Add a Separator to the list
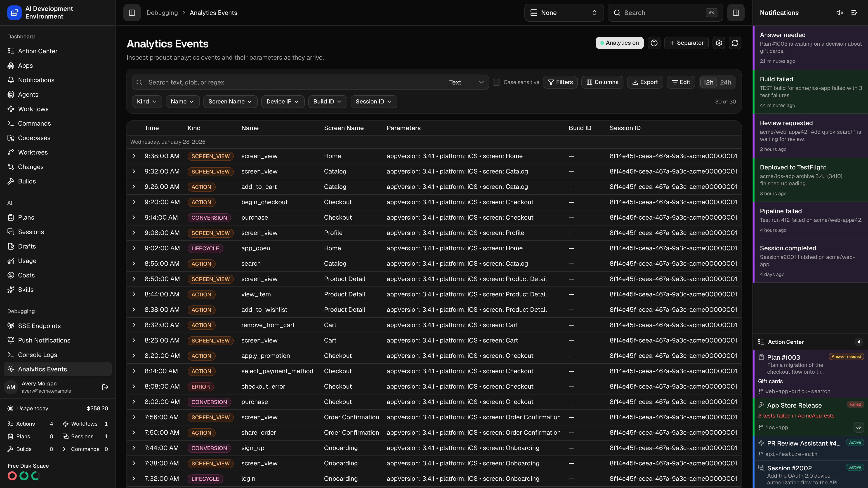 (x=686, y=43)
